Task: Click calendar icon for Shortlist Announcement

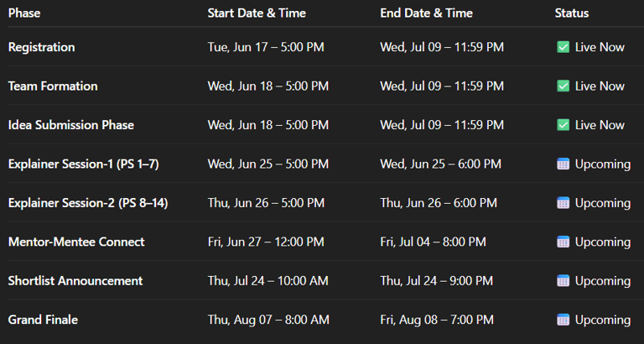Action: [x=563, y=281]
